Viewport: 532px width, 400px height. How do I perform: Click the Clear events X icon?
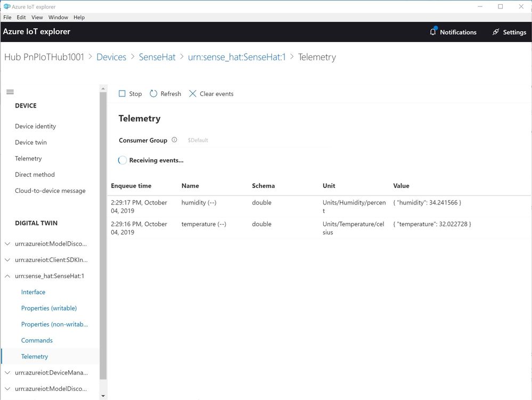(x=192, y=94)
